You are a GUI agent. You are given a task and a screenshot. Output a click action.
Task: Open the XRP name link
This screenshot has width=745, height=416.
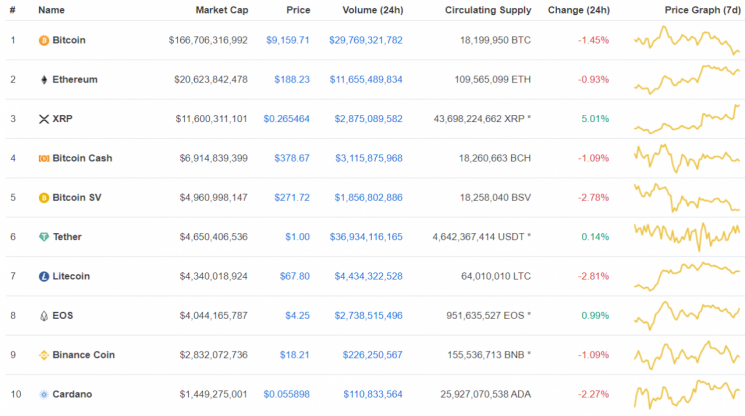(x=62, y=119)
